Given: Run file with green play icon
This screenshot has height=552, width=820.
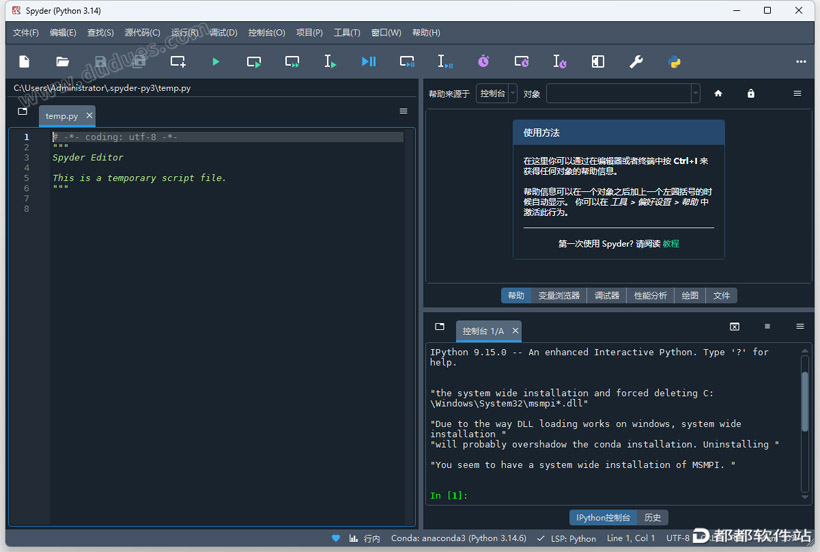Looking at the screenshot, I should tap(216, 62).
